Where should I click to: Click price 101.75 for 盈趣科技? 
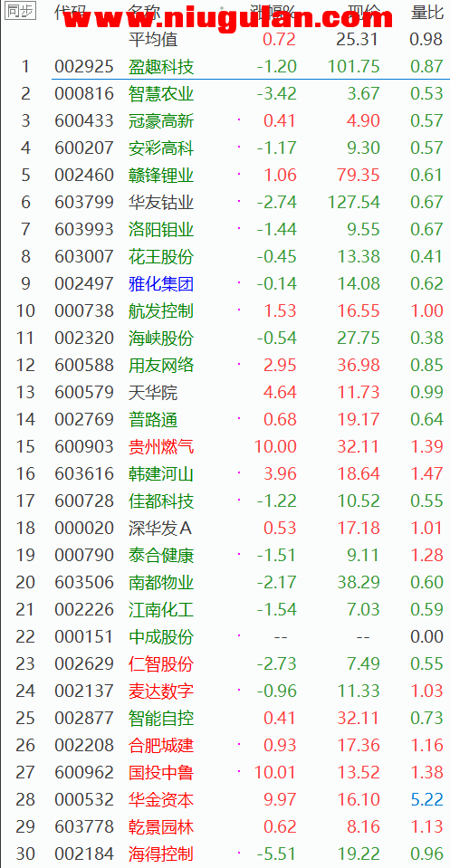[x=354, y=66]
